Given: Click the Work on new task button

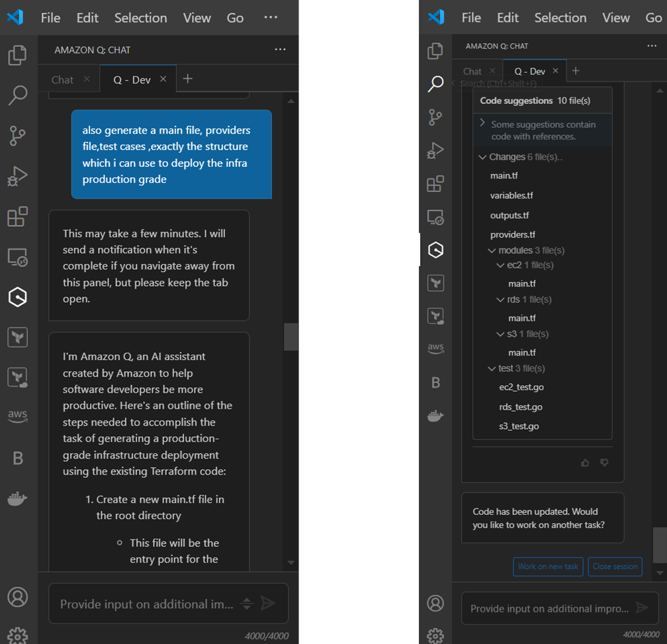Looking at the screenshot, I should point(548,567).
